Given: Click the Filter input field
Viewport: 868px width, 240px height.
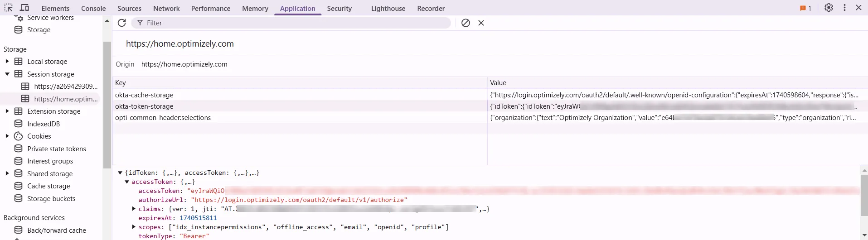Looking at the screenshot, I should coord(291,23).
